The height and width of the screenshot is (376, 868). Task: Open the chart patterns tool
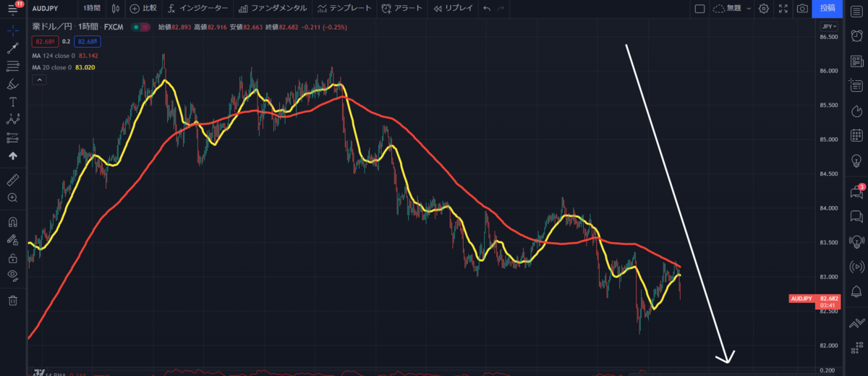[x=12, y=119]
